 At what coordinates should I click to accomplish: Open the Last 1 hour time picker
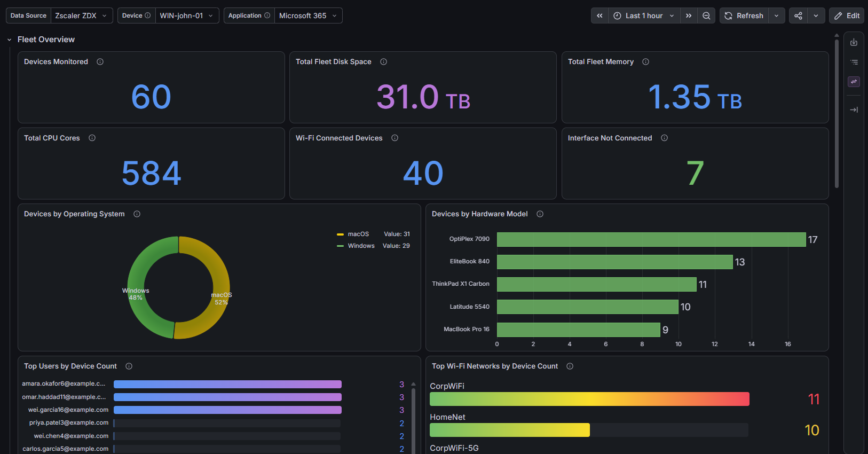click(x=644, y=15)
